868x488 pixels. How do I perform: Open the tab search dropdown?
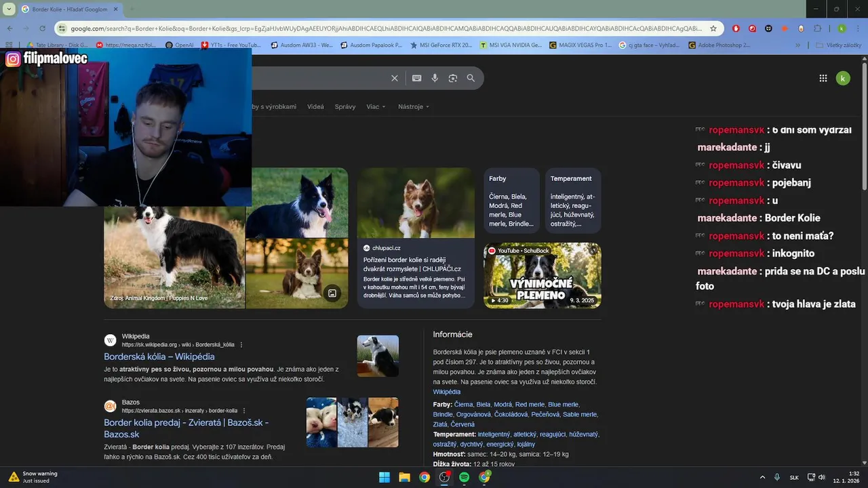point(9,9)
